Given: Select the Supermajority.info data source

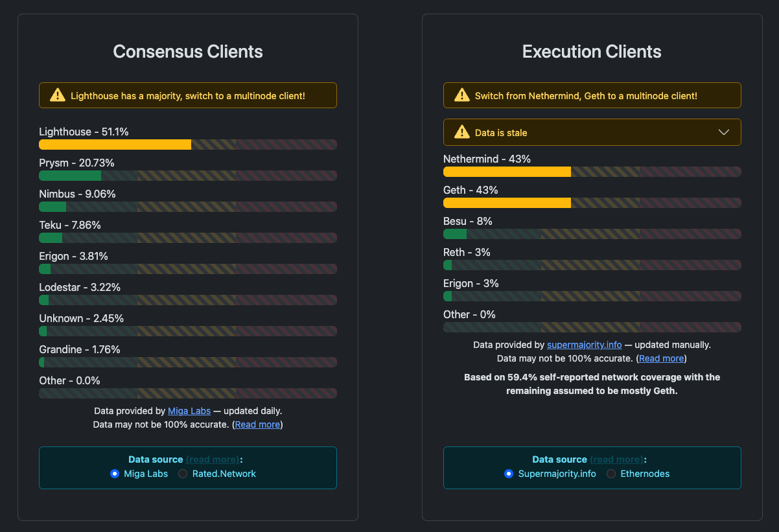Looking at the screenshot, I should 509,474.
